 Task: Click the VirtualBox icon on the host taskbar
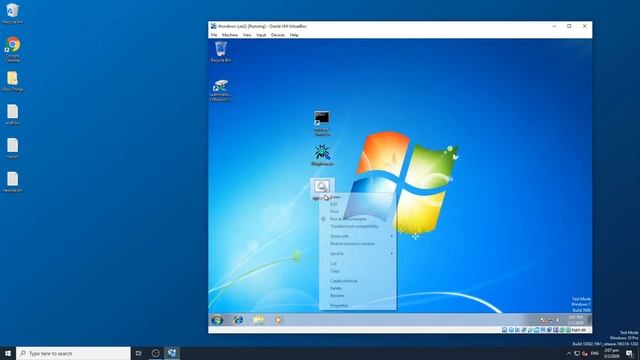click(172, 353)
